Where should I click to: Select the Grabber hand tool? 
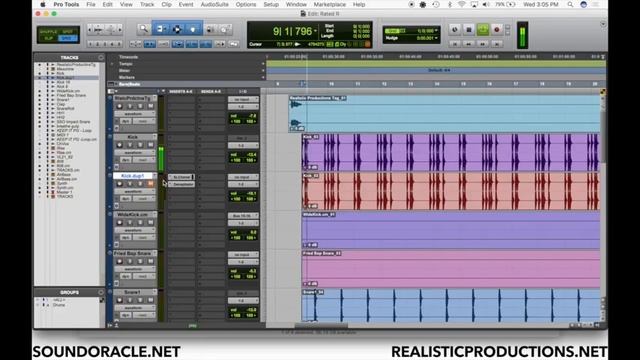click(x=193, y=29)
